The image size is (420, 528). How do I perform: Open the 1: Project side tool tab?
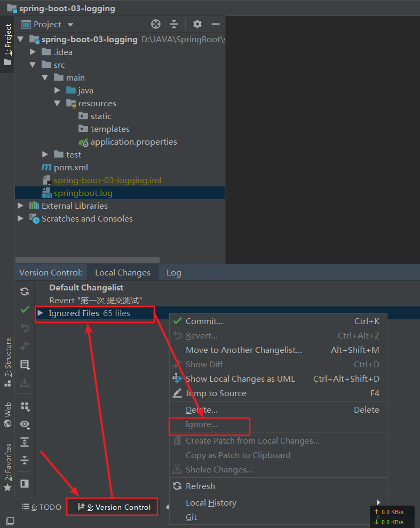pyautogui.click(x=7, y=44)
